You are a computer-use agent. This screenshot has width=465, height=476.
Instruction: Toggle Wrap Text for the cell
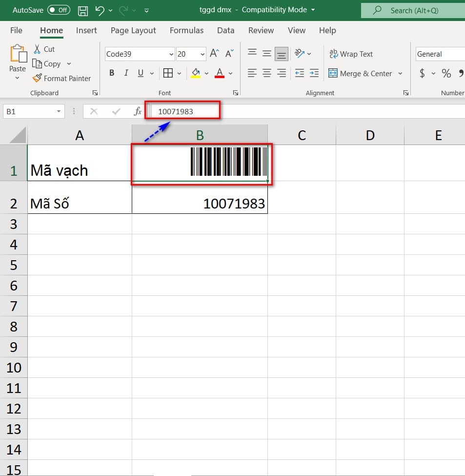click(x=351, y=54)
